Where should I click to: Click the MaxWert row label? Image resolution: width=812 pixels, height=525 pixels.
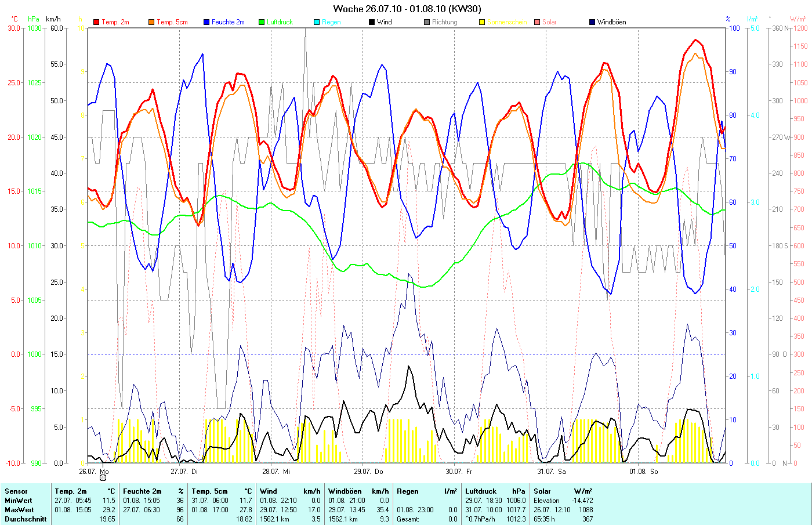click(x=19, y=510)
